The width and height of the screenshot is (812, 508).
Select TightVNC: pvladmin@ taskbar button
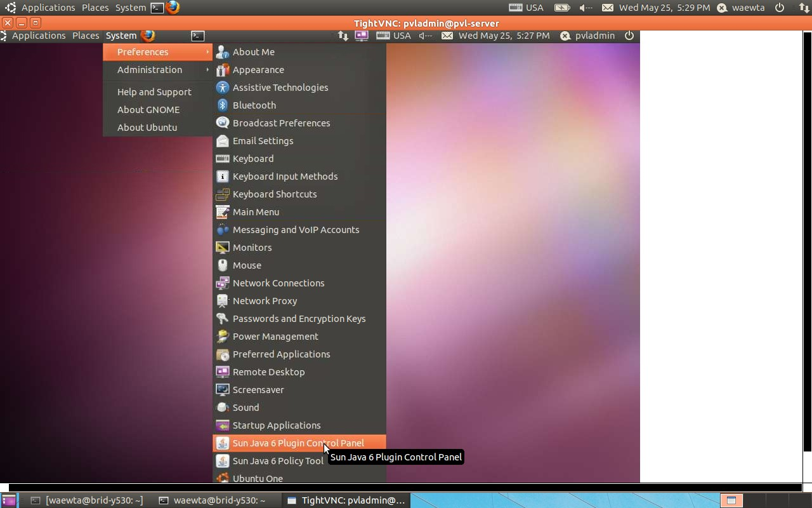(346, 500)
